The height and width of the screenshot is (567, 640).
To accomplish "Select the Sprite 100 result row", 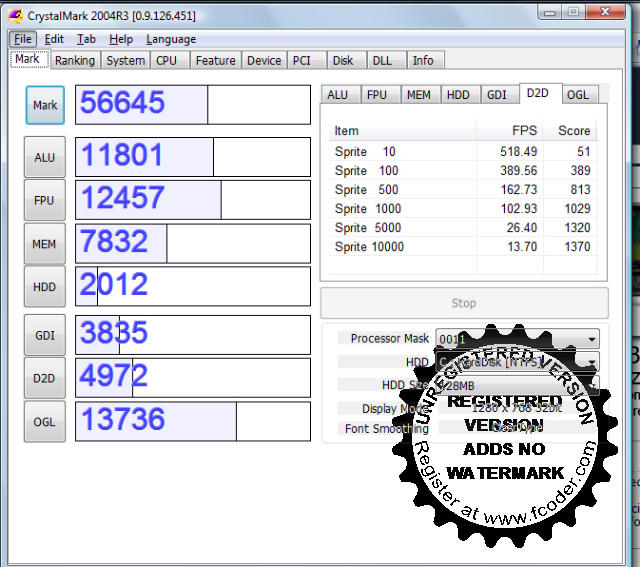I will [x=462, y=170].
